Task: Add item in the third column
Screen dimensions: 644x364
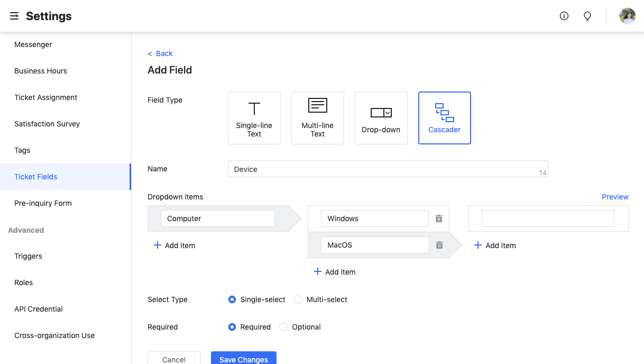Action: [x=495, y=245]
